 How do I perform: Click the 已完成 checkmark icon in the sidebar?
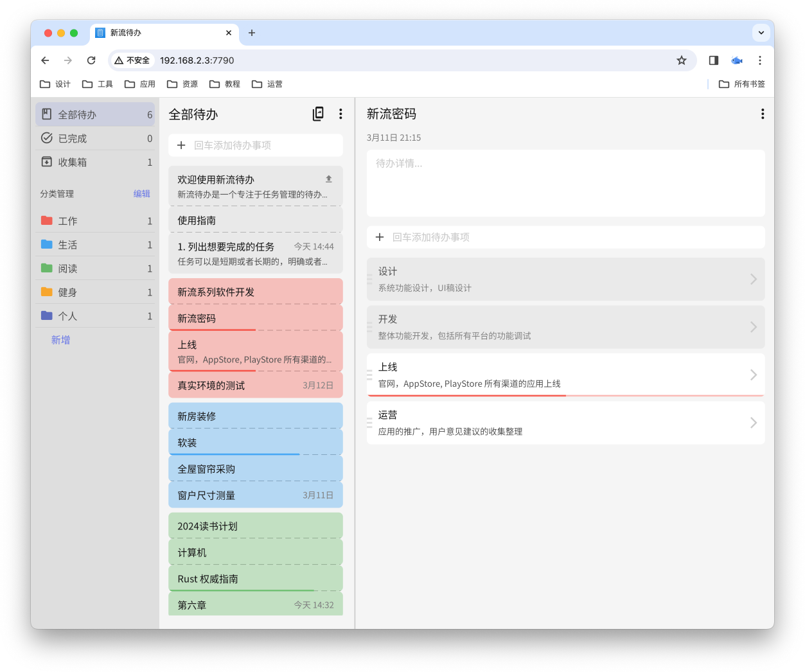coord(47,138)
